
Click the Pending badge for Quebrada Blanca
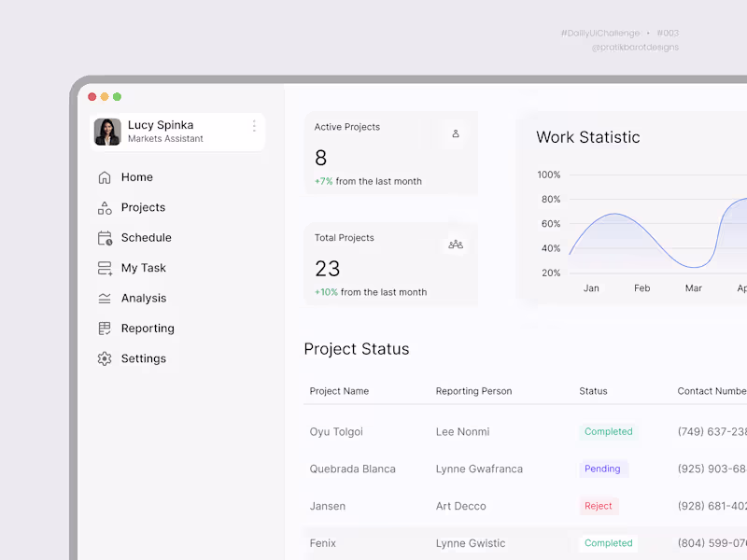(x=602, y=469)
